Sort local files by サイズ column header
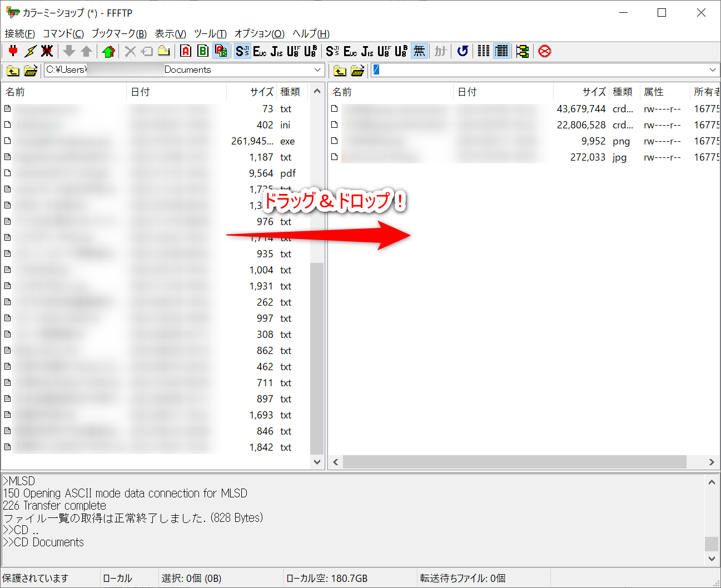Screen dimensions: 721x588 click(x=261, y=92)
